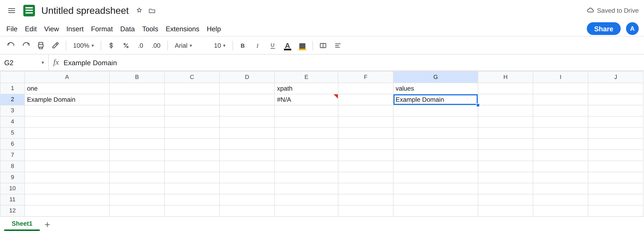This screenshot has width=644, height=231.
Task: Select cell containing 'one'
Action: pyautogui.click(x=67, y=88)
